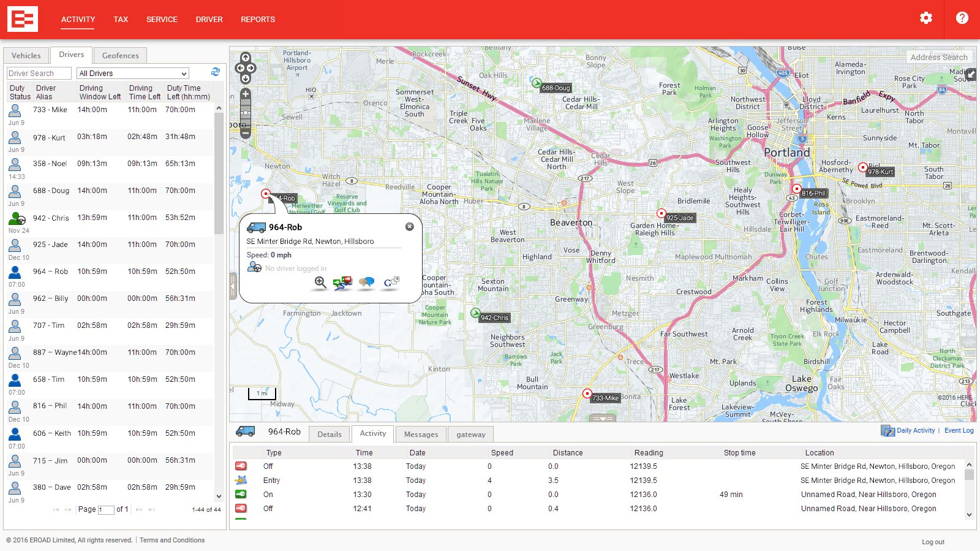This screenshot has height=551, width=980.
Task: Open the settings gear in header
Action: tap(925, 18)
